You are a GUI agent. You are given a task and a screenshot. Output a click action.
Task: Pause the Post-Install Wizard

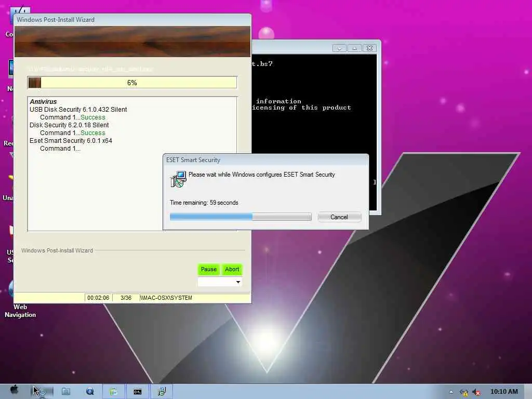click(209, 270)
